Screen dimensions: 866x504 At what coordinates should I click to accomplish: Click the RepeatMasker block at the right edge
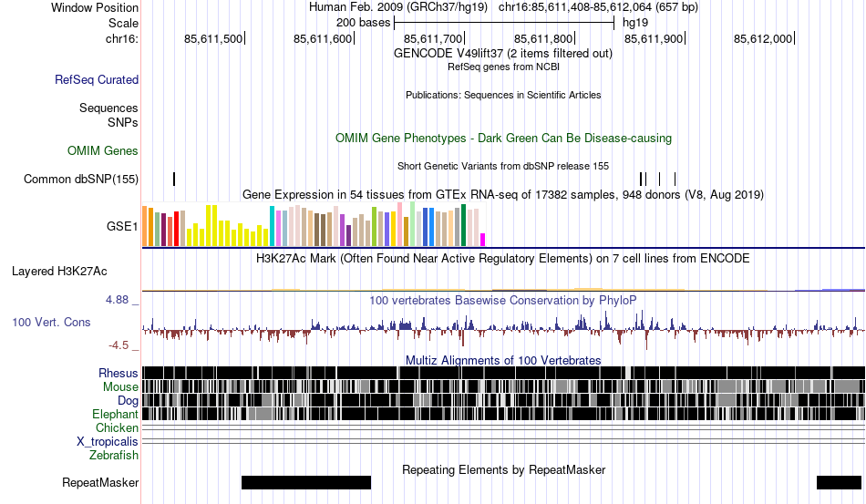(x=839, y=482)
